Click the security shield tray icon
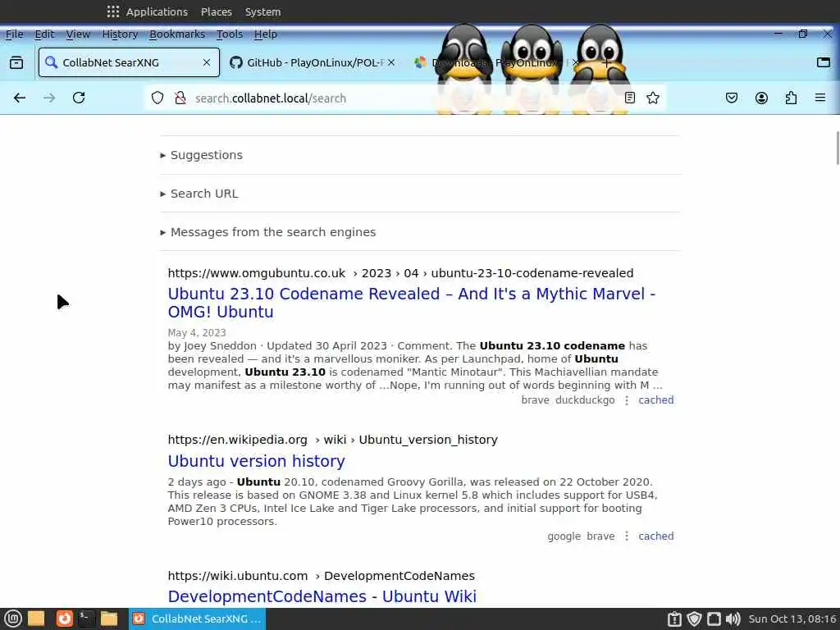 click(694, 619)
